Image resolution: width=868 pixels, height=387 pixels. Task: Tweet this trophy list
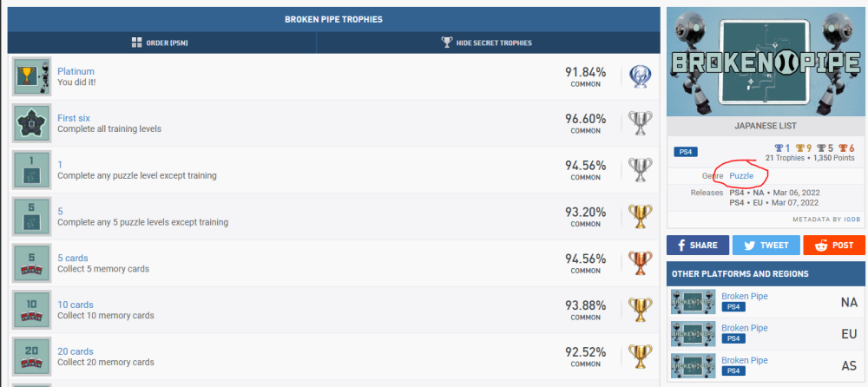pyautogui.click(x=765, y=245)
